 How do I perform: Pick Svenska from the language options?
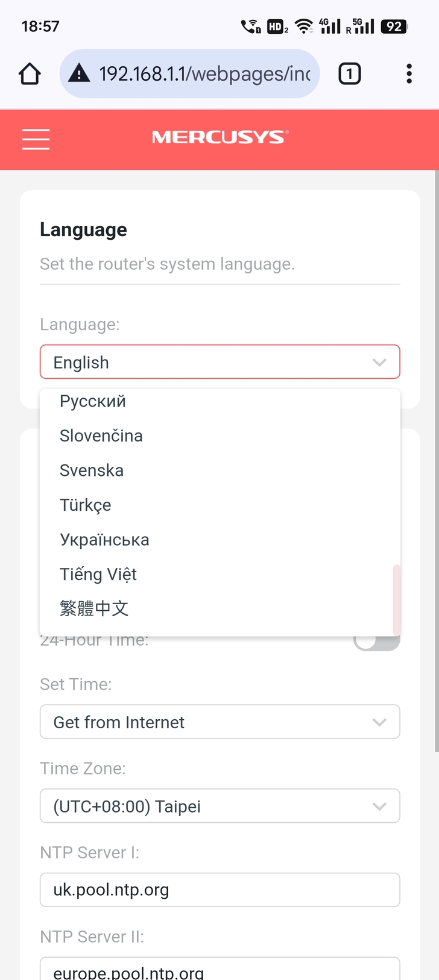(x=92, y=470)
